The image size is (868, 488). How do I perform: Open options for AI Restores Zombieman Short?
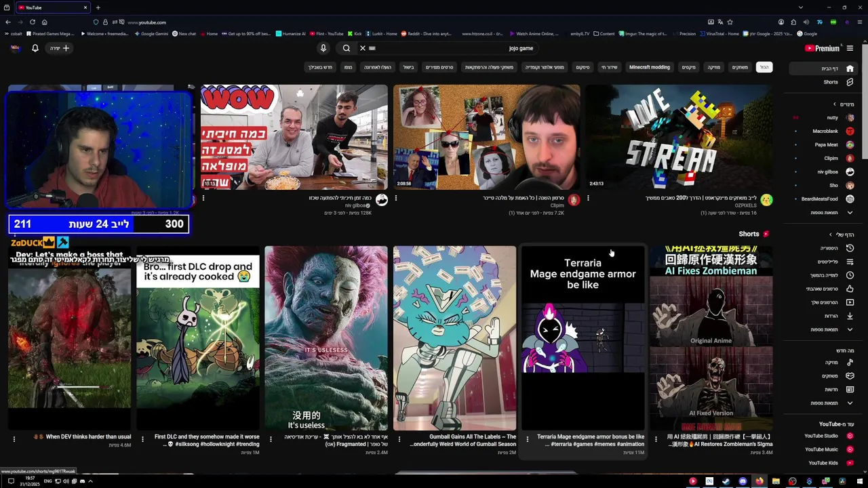(656, 439)
